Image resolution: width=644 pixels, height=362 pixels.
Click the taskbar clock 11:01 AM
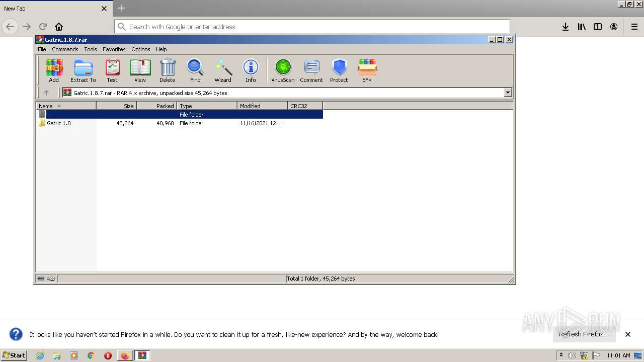pyautogui.click(x=618, y=355)
